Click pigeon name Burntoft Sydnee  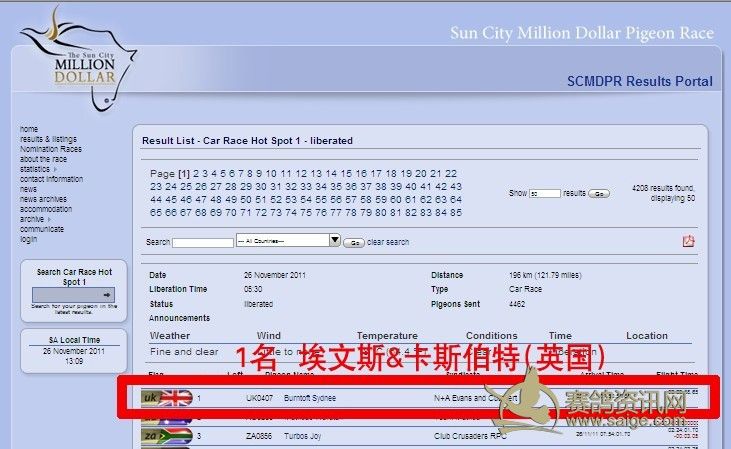310,398
